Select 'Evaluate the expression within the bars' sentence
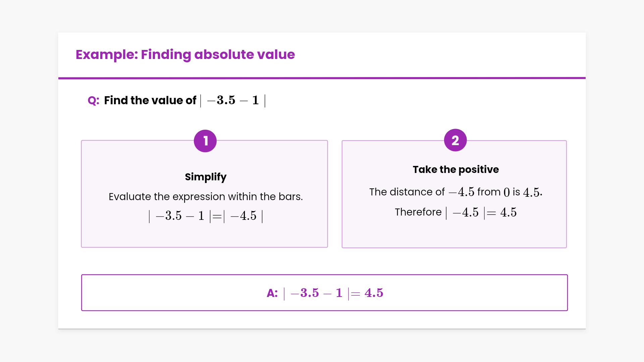This screenshot has width=644, height=362. click(206, 196)
